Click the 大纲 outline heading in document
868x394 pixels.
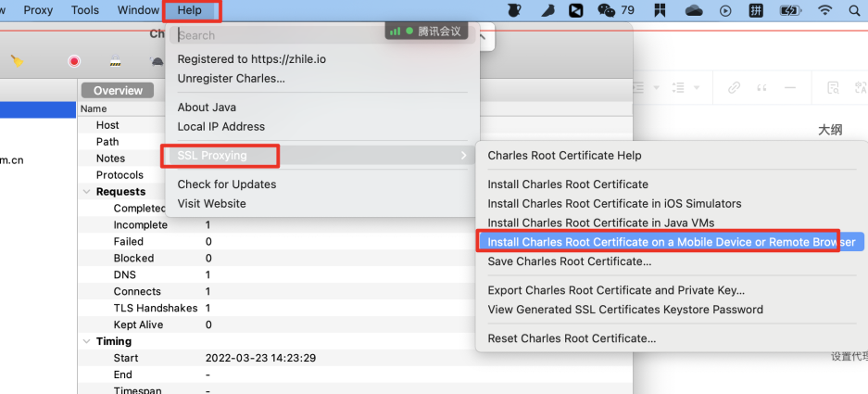click(x=830, y=130)
